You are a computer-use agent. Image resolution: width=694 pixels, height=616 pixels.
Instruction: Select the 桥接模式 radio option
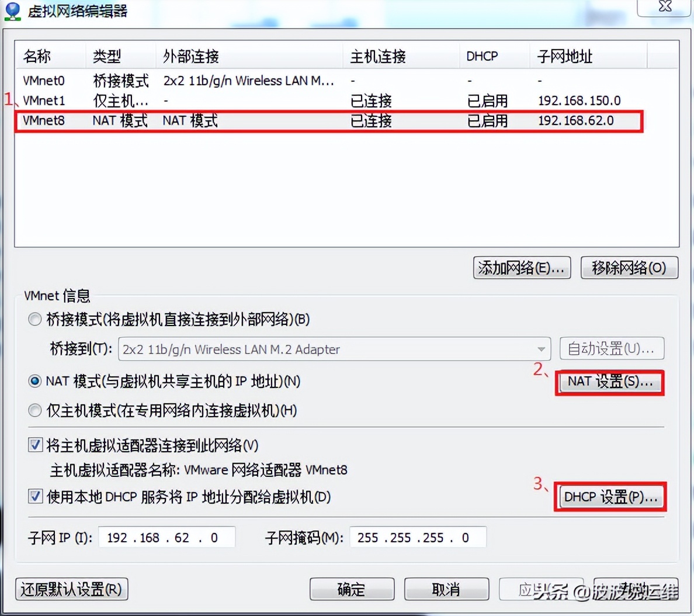click(34, 320)
